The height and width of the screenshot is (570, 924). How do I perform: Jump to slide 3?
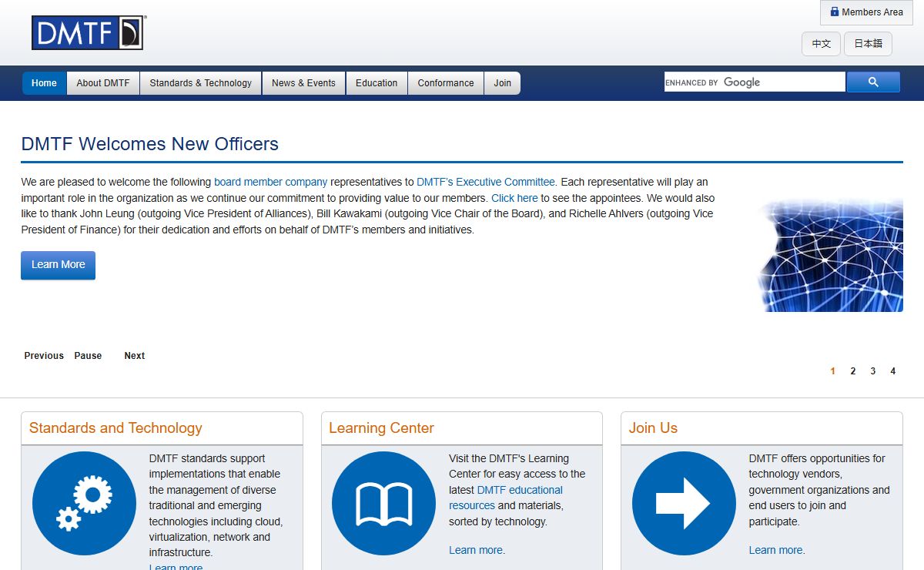(x=873, y=371)
